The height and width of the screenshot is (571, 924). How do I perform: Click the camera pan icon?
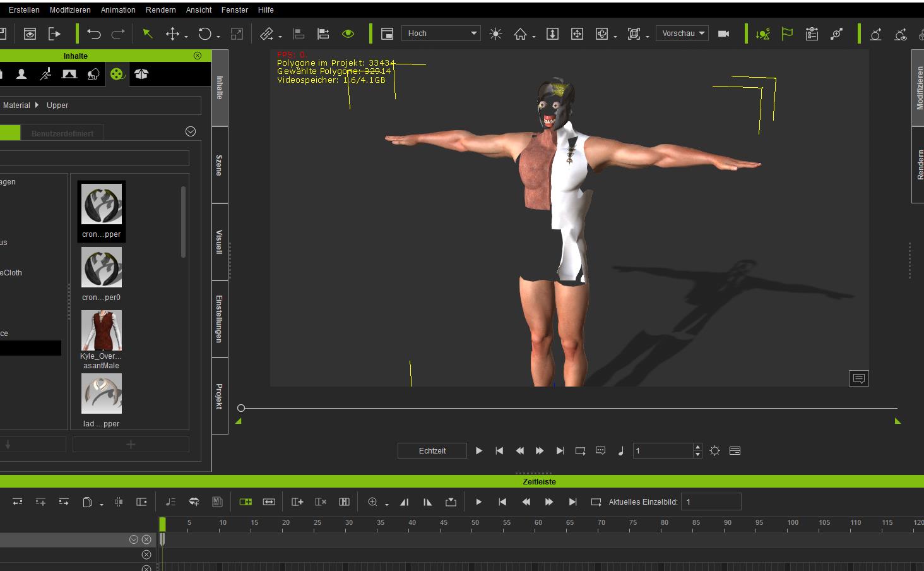click(x=577, y=33)
